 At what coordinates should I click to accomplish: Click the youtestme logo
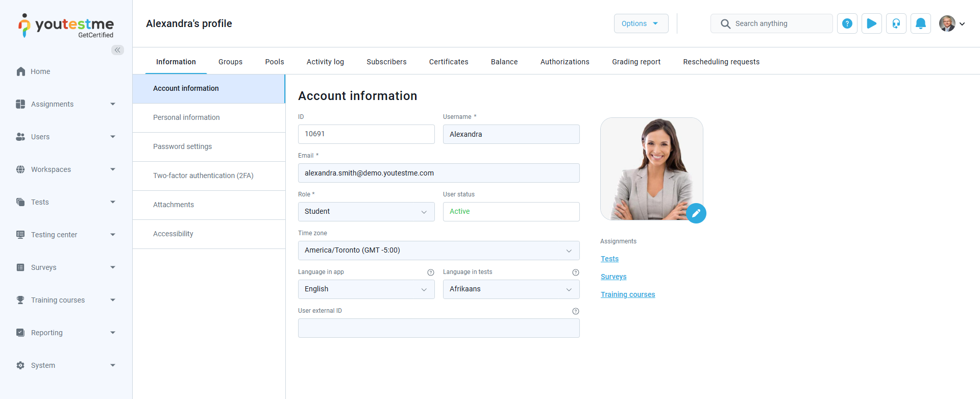tap(66, 26)
